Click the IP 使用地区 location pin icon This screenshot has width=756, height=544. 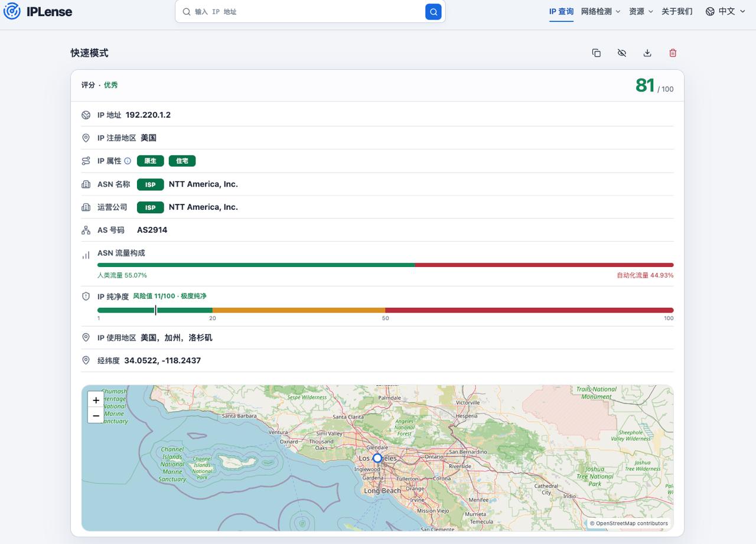[x=86, y=338]
